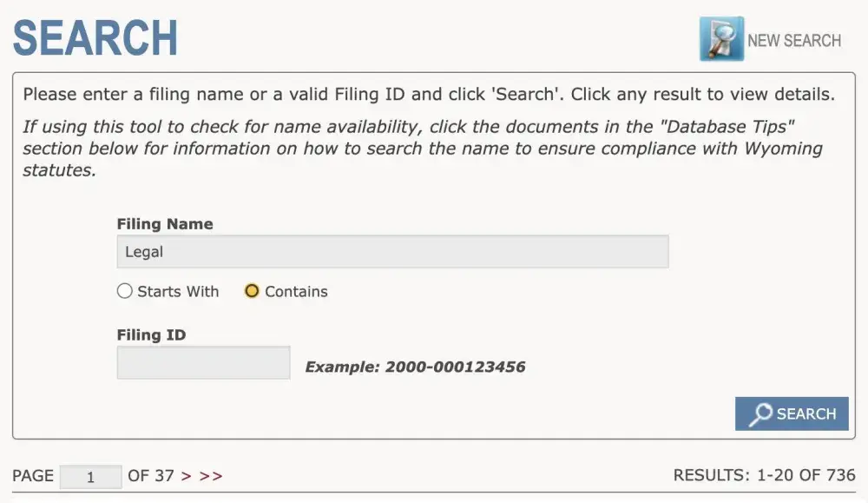Click the Example 2000-000123456 hint text
The height and width of the screenshot is (503, 868).
click(415, 367)
